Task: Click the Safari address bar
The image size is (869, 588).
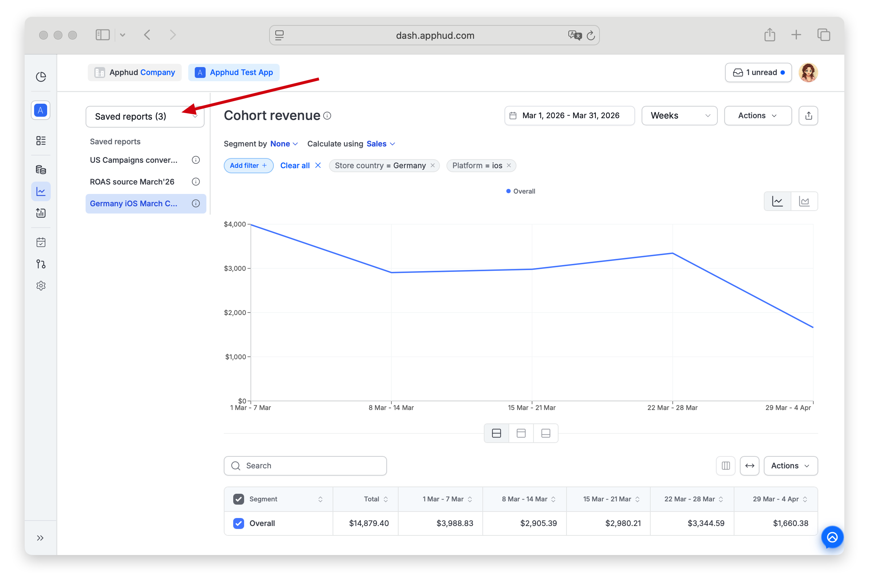Action: coord(434,36)
